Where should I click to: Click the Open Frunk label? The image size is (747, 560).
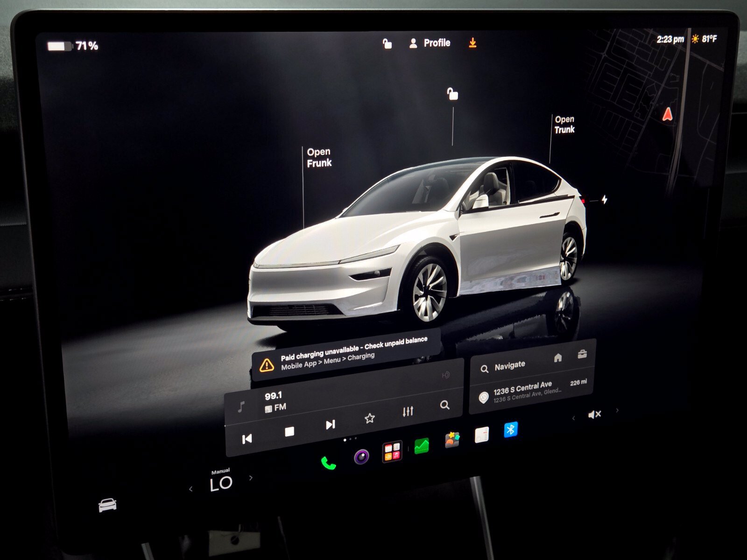[319, 157]
